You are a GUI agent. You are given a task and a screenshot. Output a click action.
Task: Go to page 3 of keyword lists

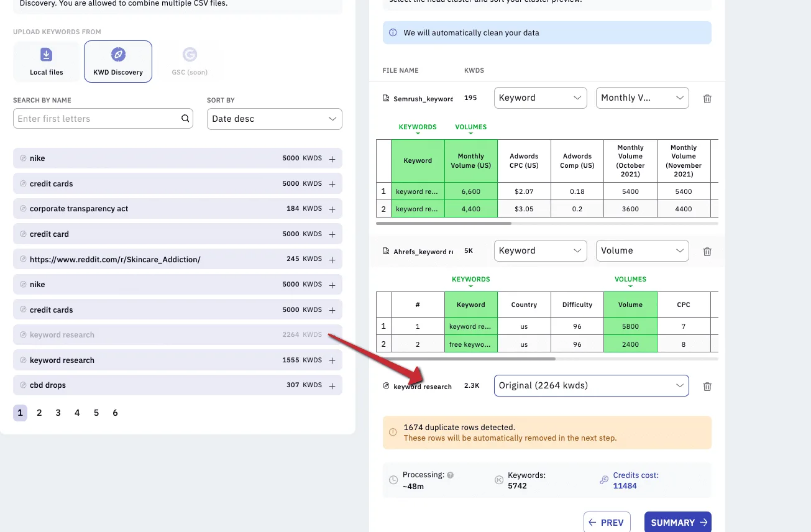tap(58, 413)
